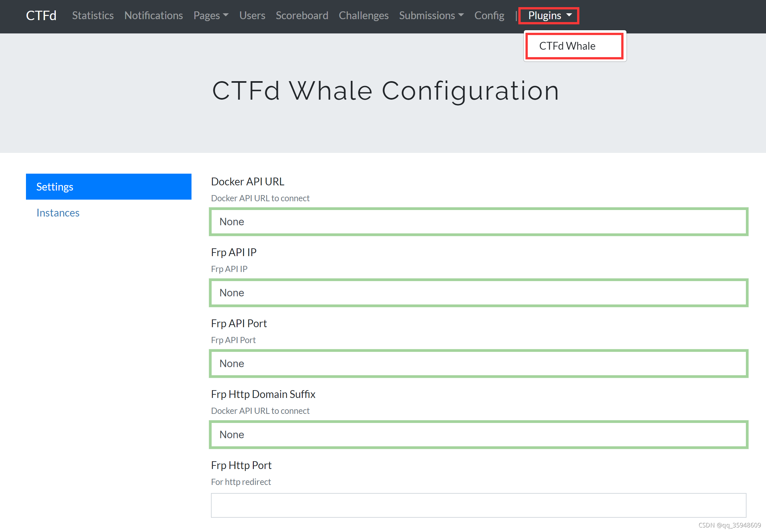Open the Scoreboard page
This screenshot has height=532, width=766.
click(x=302, y=15)
